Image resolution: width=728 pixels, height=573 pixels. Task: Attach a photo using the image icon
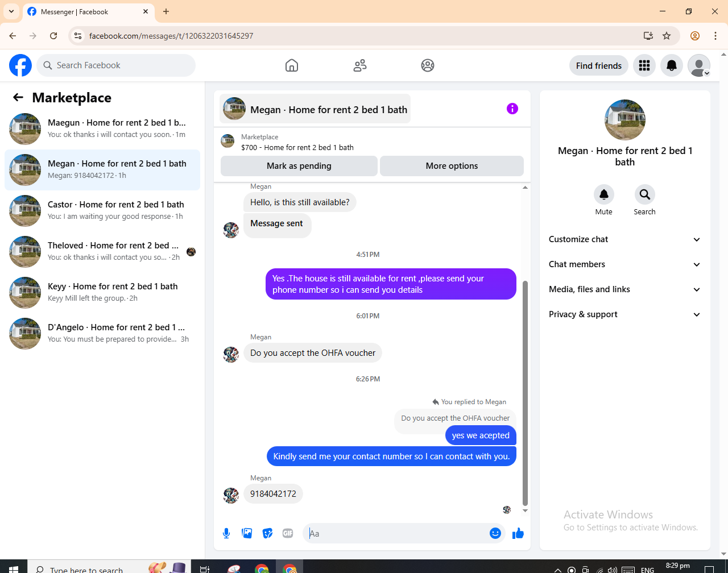click(x=247, y=533)
